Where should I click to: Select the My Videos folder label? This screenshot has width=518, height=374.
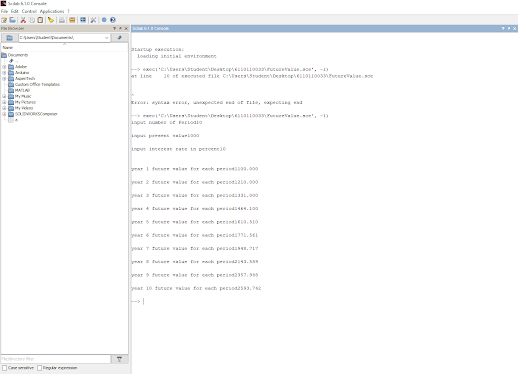[24, 108]
